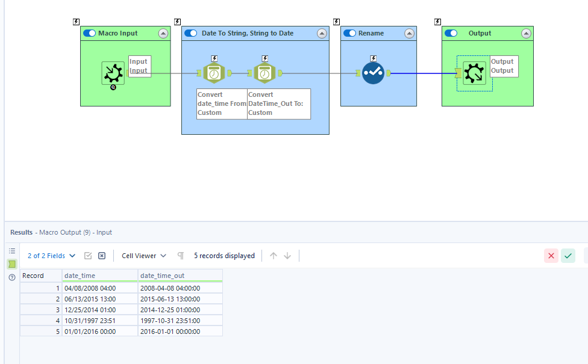Click the deselect all fields button
The height and width of the screenshot is (364, 588).
click(102, 256)
